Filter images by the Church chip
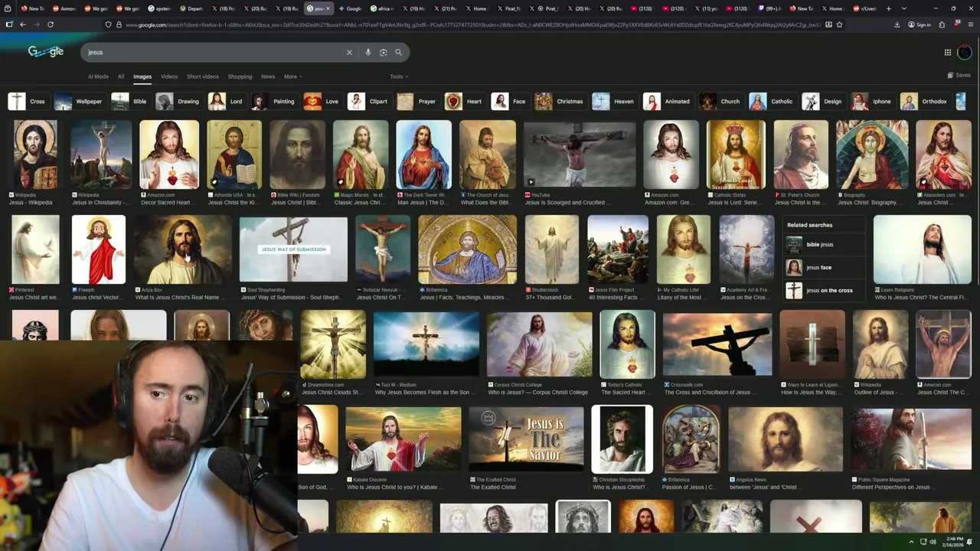980x551 pixels. [720, 101]
